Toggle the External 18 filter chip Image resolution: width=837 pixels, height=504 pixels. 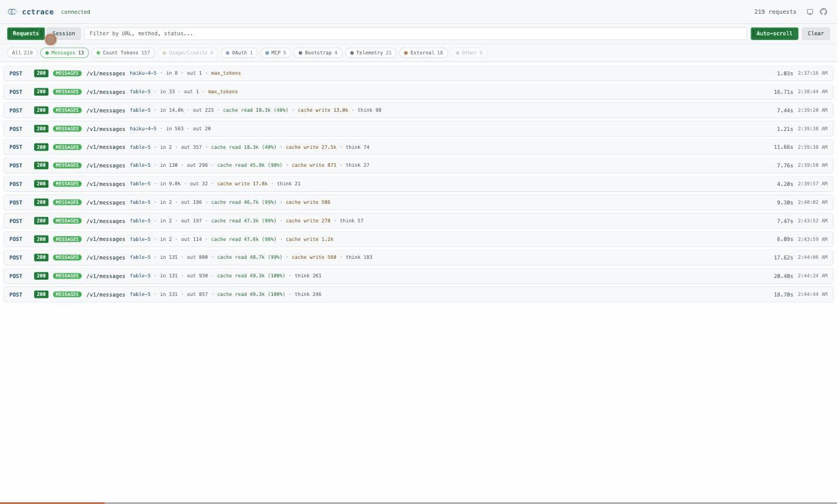coord(423,53)
